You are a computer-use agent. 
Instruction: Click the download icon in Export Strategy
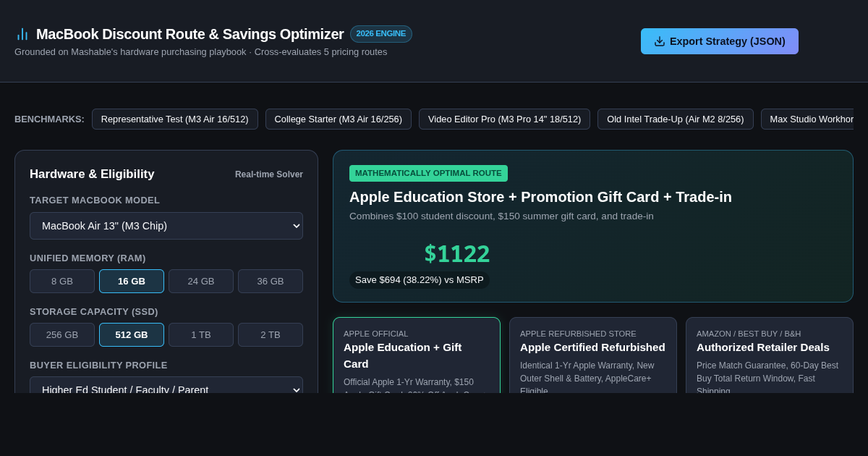coord(660,41)
